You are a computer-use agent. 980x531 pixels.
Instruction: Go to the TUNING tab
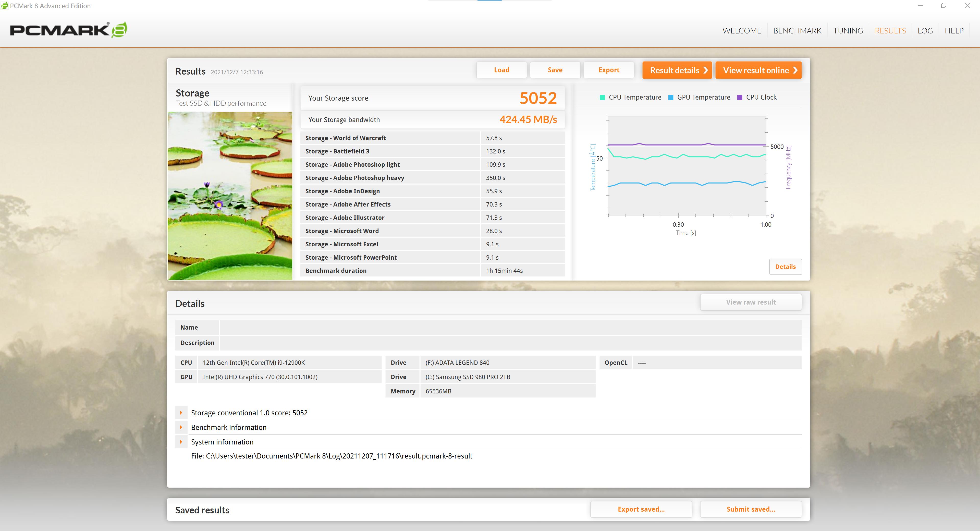coord(848,31)
